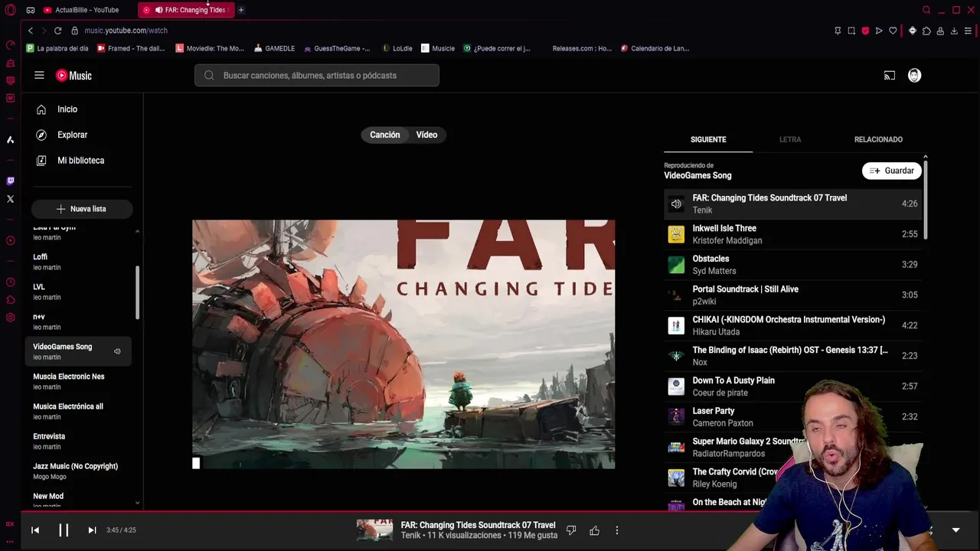980x551 pixels.
Task: Click the FAR Changing Tides album artwork
Action: [403, 344]
